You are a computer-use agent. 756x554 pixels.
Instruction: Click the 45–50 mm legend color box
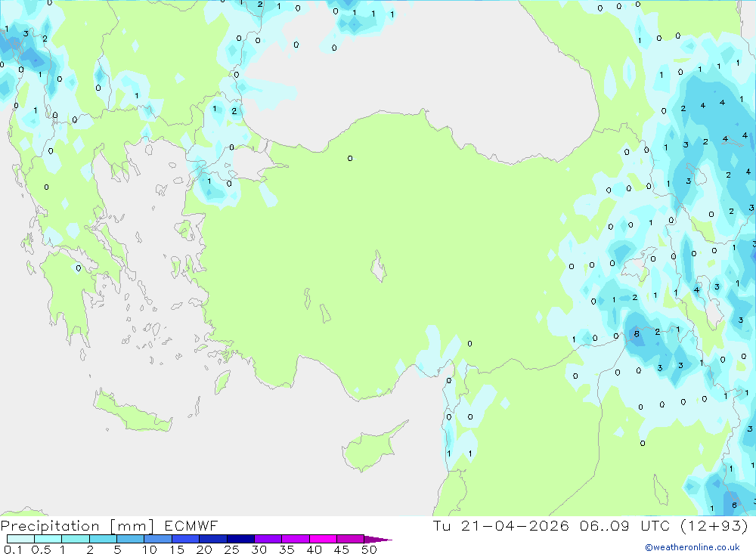(x=350, y=539)
